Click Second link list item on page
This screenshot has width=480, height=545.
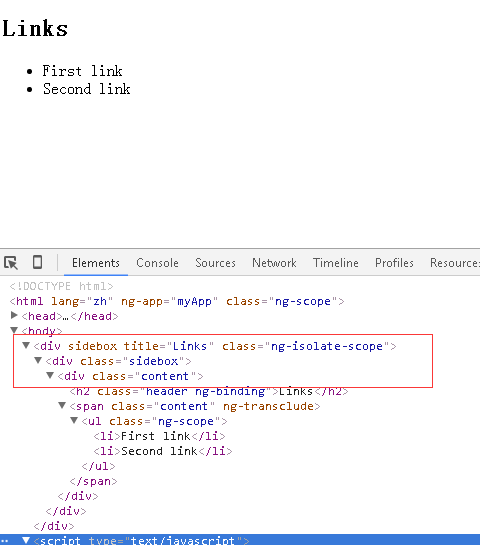(87, 89)
